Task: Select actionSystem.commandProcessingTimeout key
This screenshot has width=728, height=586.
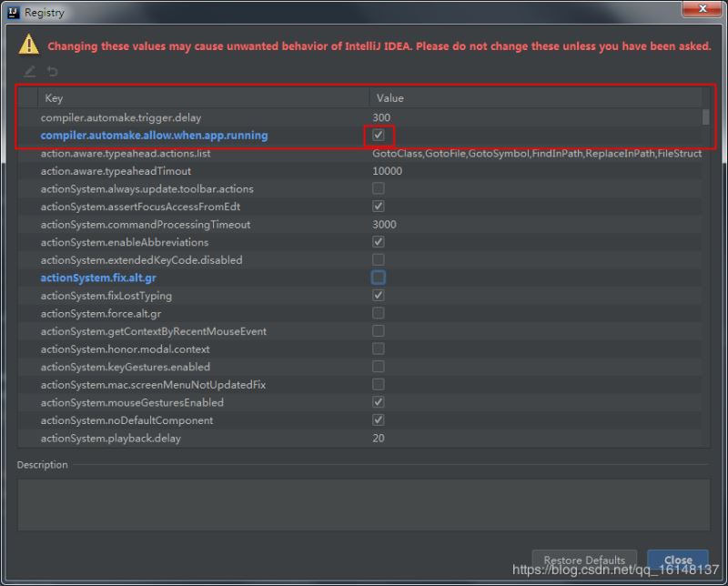Action: tap(146, 224)
